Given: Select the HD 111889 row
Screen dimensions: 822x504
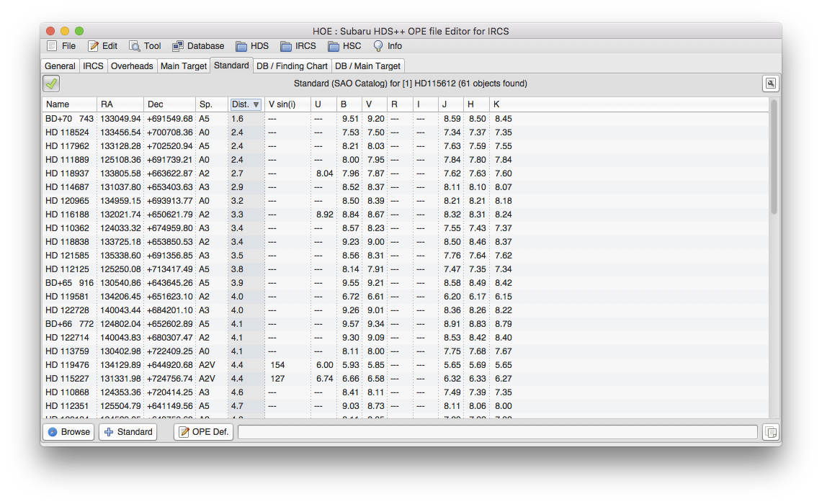Looking at the screenshot, I should click(405, 160).
